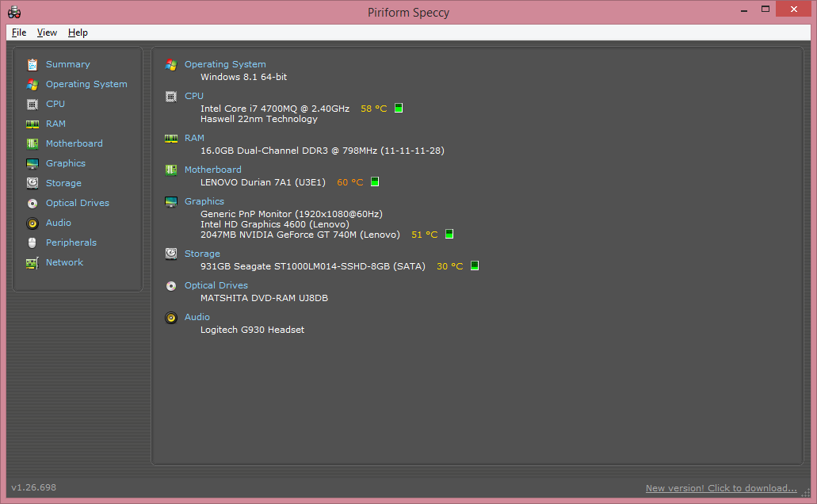Viewport: 817px width, 504px height.
Task: Click the Graphics monitor icon in summary panel
Action: [x=171, y=202]
